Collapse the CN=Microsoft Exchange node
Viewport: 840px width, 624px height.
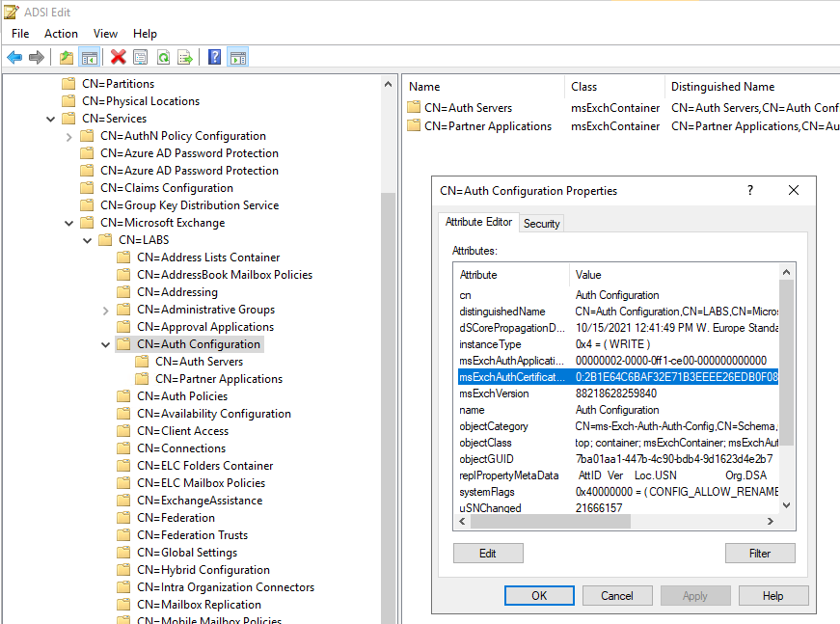click(x=68, y=223)
